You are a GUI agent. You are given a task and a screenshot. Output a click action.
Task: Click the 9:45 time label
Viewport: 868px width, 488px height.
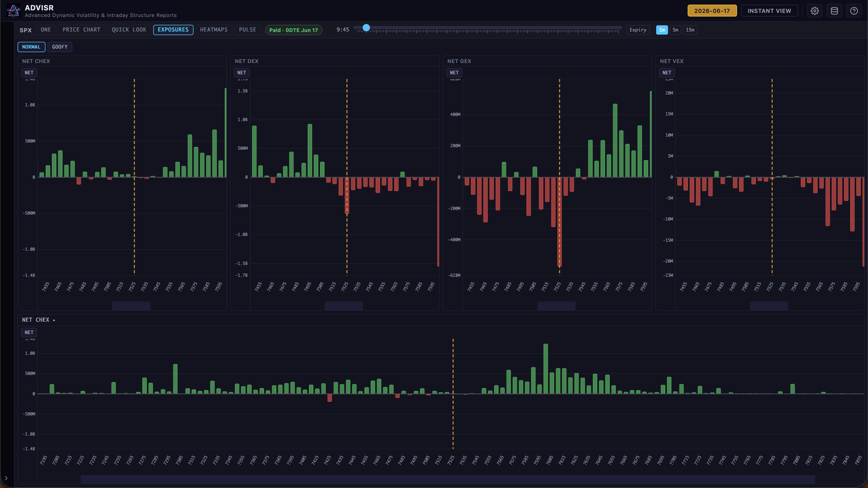coord(343,30)
